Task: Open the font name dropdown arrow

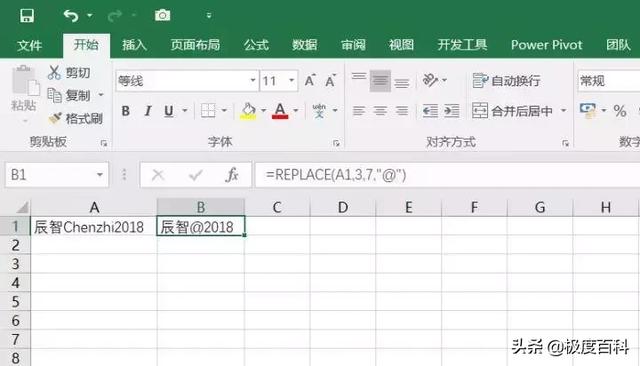Action: (x=253, y=80)
